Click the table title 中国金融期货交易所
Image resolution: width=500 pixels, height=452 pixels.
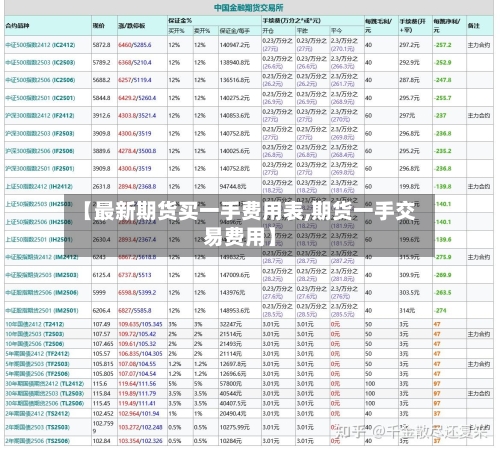pos(249,8)
